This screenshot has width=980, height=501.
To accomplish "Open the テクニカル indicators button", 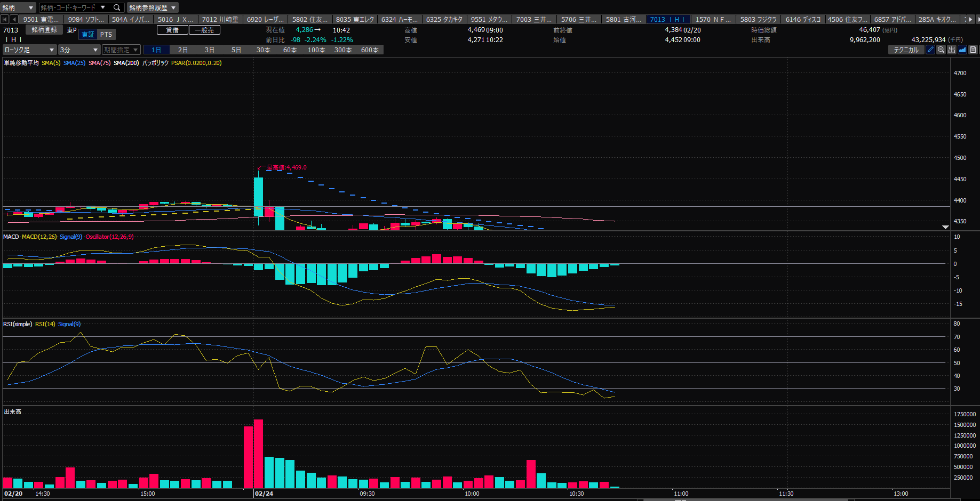I will (906, 50).
